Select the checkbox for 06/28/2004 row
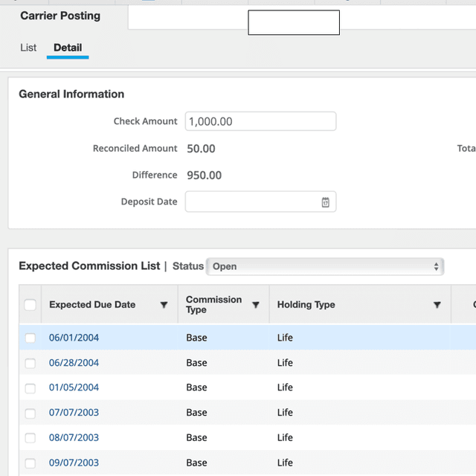476x476 pixels. point(30,364)
